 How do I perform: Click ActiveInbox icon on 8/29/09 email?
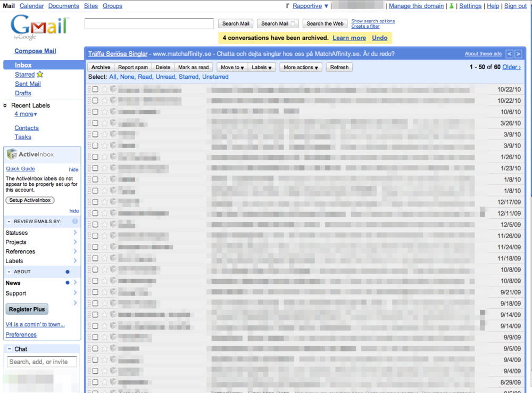point(113,381)
